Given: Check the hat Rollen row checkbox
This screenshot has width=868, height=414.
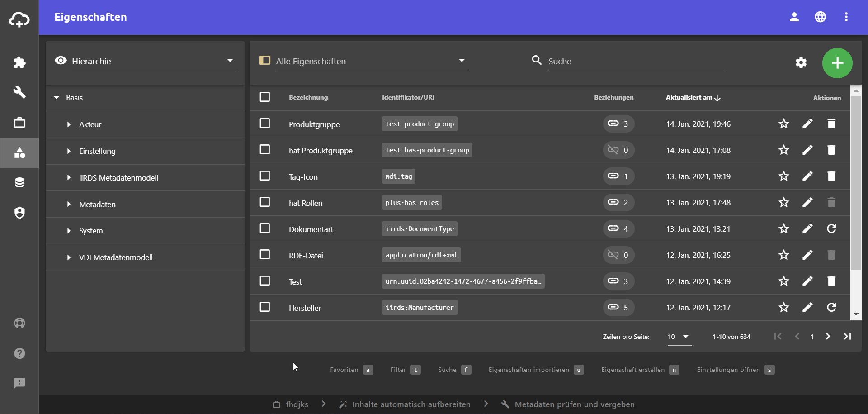Looking at the screenshot, I should tap(265, 202).
